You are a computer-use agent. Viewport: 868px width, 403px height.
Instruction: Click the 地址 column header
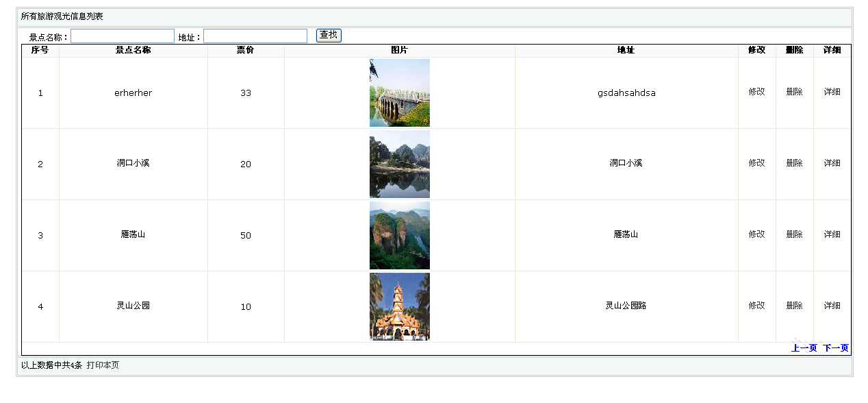626,51
